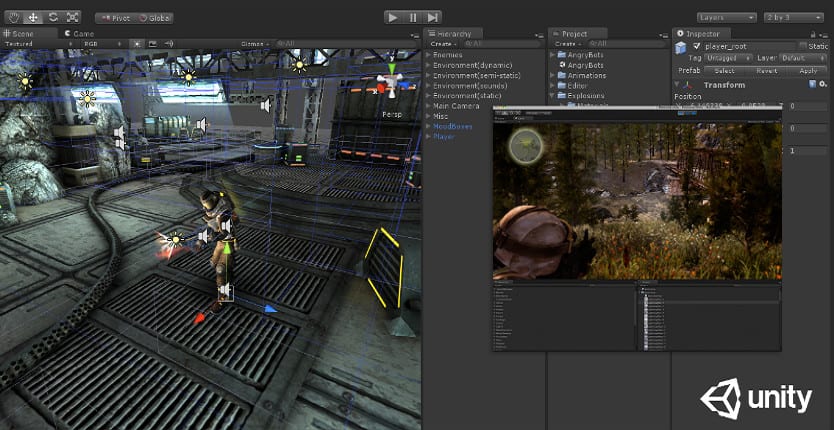Uncheck the player_root active checkbox

[x=697, y=46]
